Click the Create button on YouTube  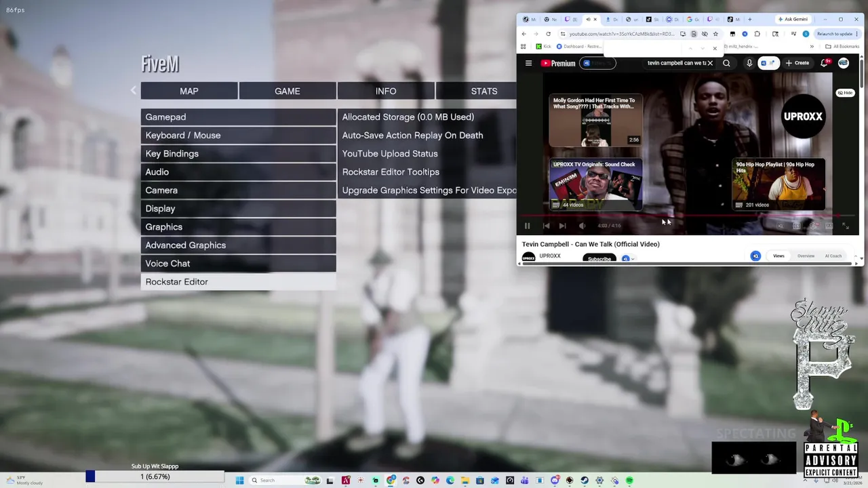(797, 63)
